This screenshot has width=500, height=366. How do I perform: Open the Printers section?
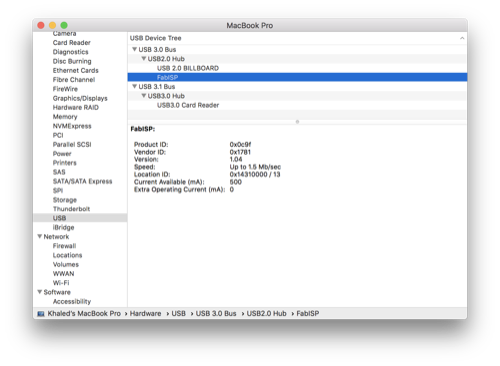click(x=65, y=163)
